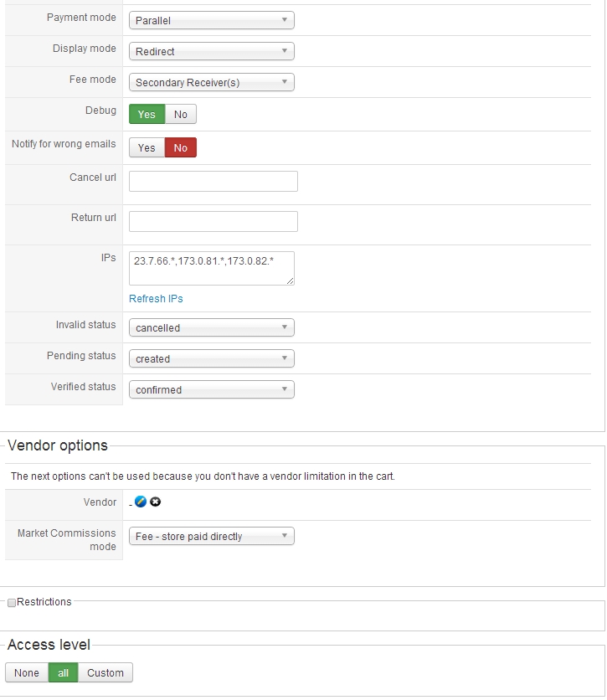
Task: Click the remove vendor X icon
Action: tap(155, 502)
